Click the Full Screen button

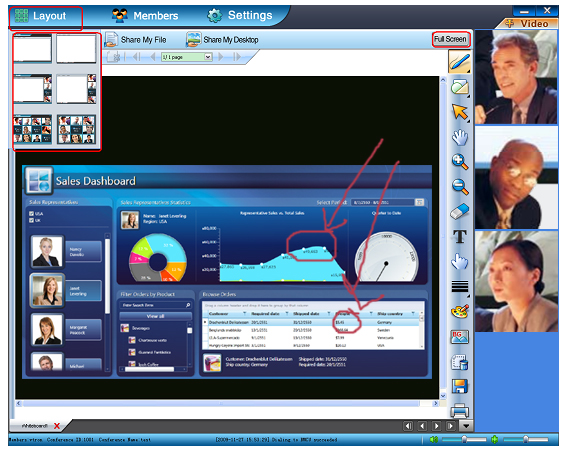point(450,39)
